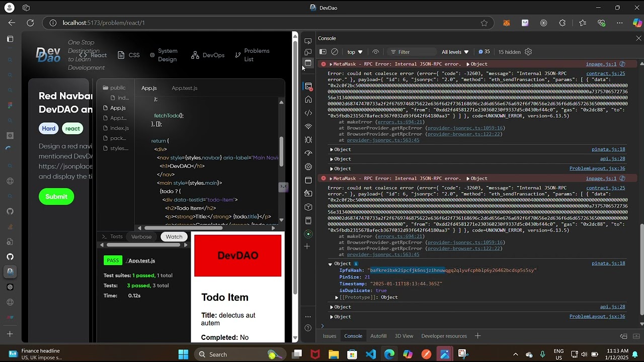The width and height of the screenshot is (644, 362).
Task: Enable Verbose test output
Action: click(141, 237)
